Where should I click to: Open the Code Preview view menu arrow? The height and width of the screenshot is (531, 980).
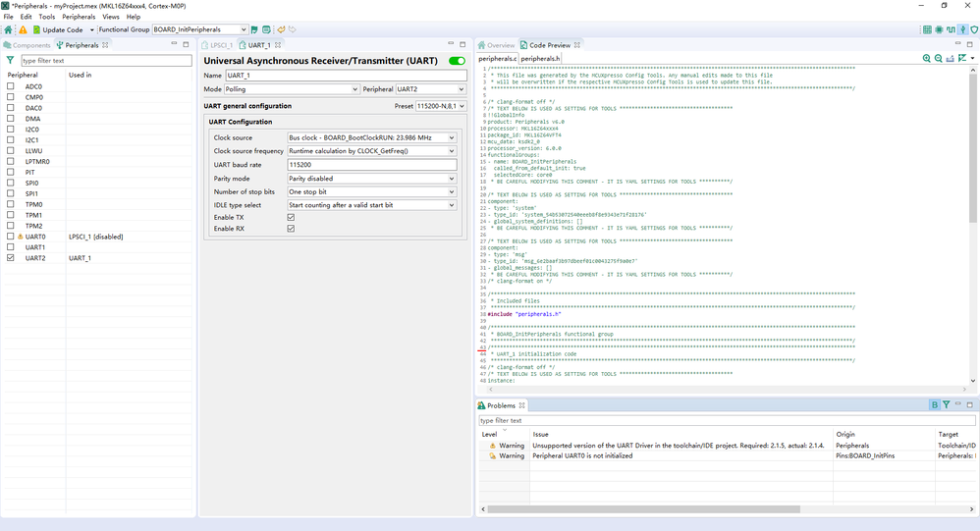point(972,58)
